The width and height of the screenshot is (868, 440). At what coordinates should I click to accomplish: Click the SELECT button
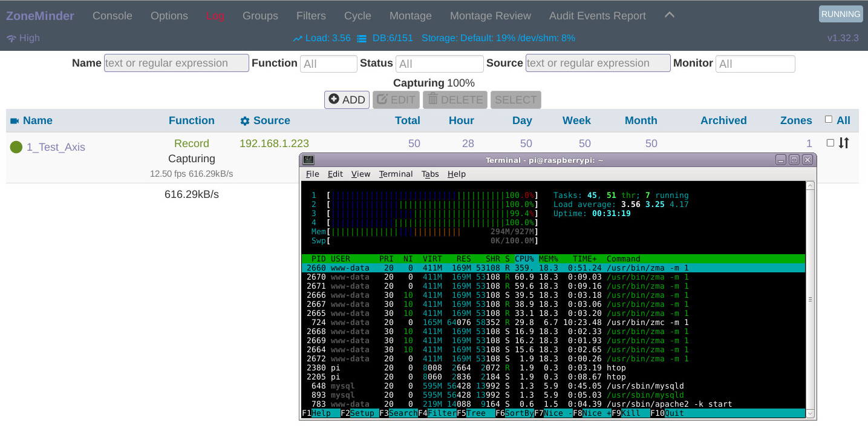pyautogui.click(x=516, y=100)
